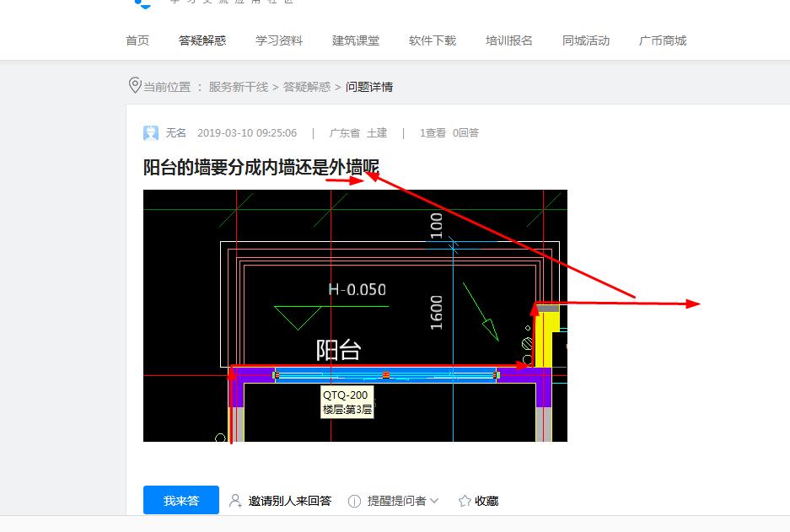Open the balcony CAD drawing image

point(355,316)
